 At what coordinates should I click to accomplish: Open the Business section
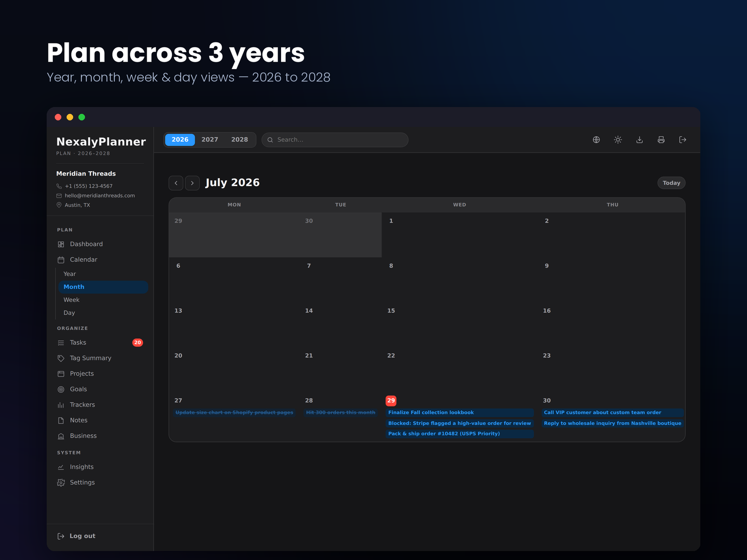(100, 436)
